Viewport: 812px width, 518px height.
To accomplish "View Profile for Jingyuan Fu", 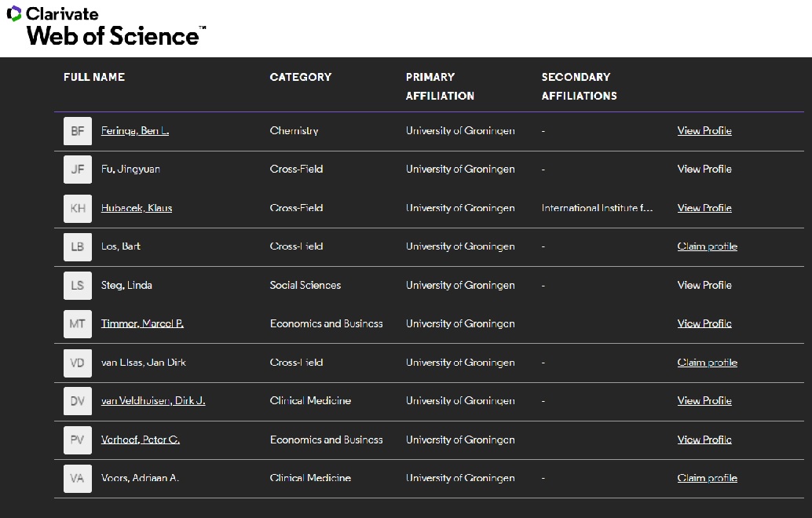I will 704,170.
